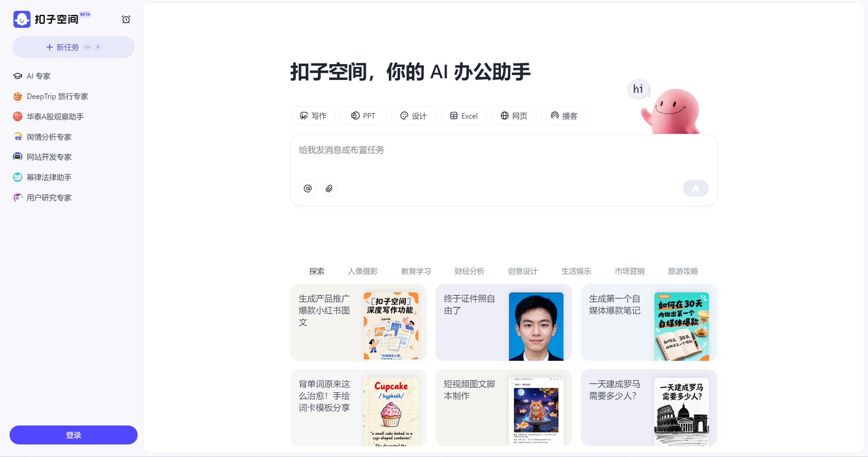
Task: Open the 旅游攻略 tab
Action: point(683,271)
